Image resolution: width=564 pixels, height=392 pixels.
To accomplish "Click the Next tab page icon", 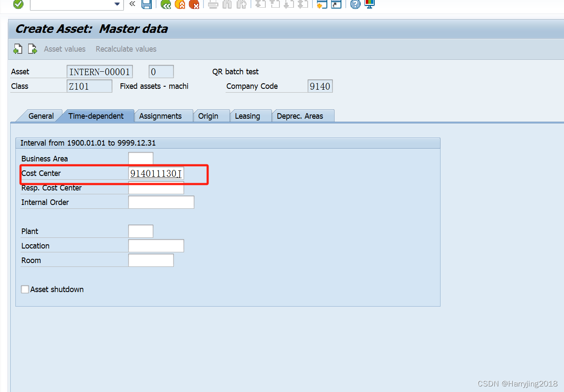I will click(32, 49).
